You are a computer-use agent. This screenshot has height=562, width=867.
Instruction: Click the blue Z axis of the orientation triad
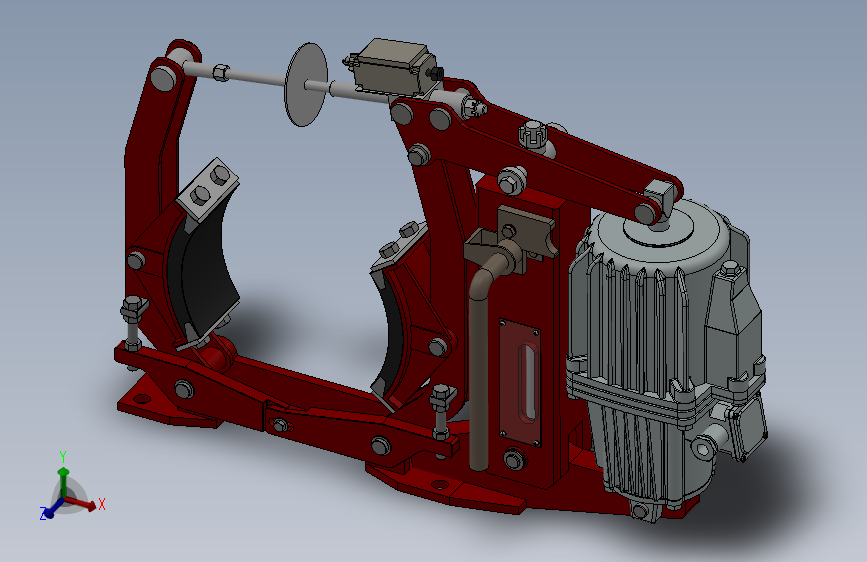pyautogui.click(x=53, y=508)
